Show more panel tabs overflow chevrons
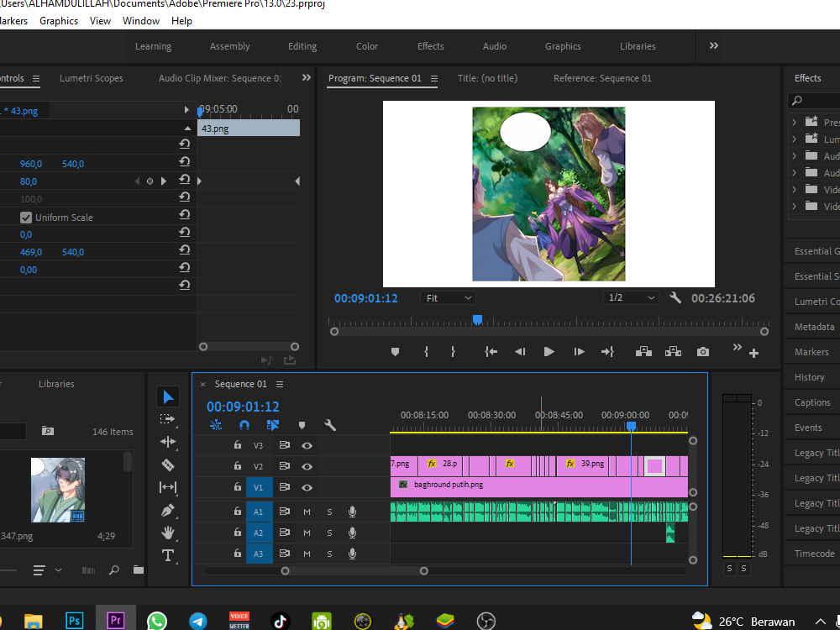The height and width of the screenshot is (630, 840). coord(307,77)
